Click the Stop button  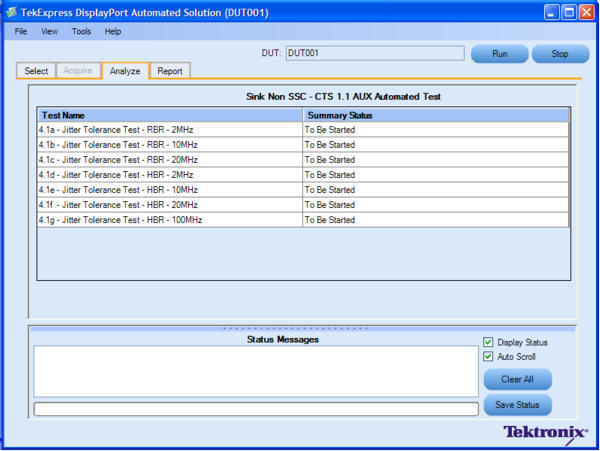[560, 54]
